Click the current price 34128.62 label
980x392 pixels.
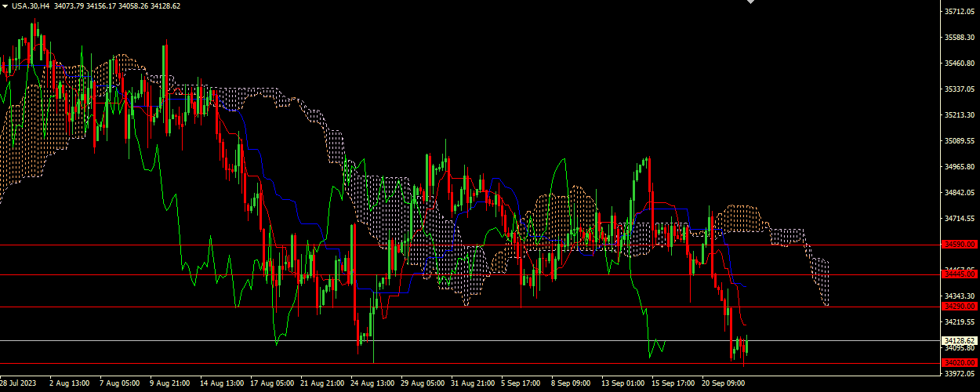click(x=959, y=340)
